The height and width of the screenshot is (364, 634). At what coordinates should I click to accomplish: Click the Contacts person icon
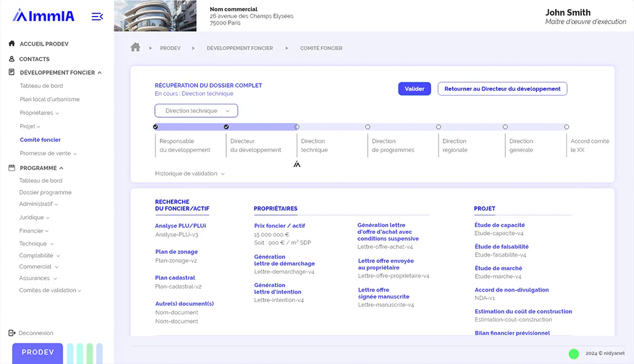12,58
